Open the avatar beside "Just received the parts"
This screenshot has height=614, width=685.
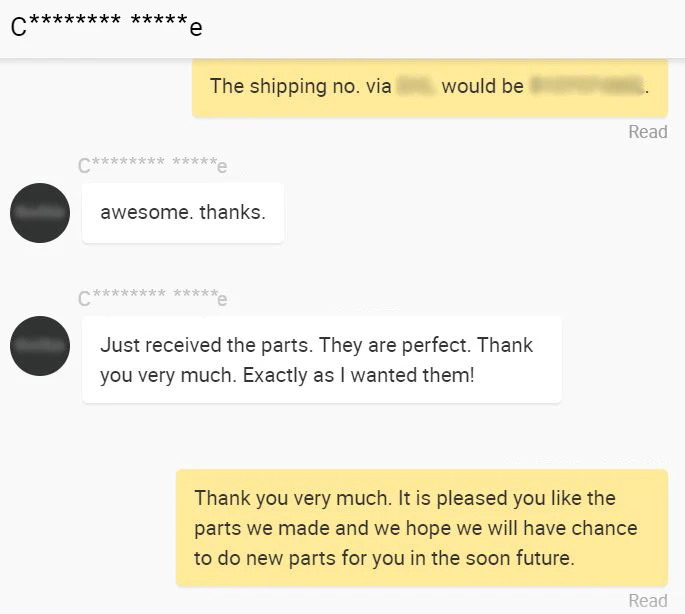point(40,346)
